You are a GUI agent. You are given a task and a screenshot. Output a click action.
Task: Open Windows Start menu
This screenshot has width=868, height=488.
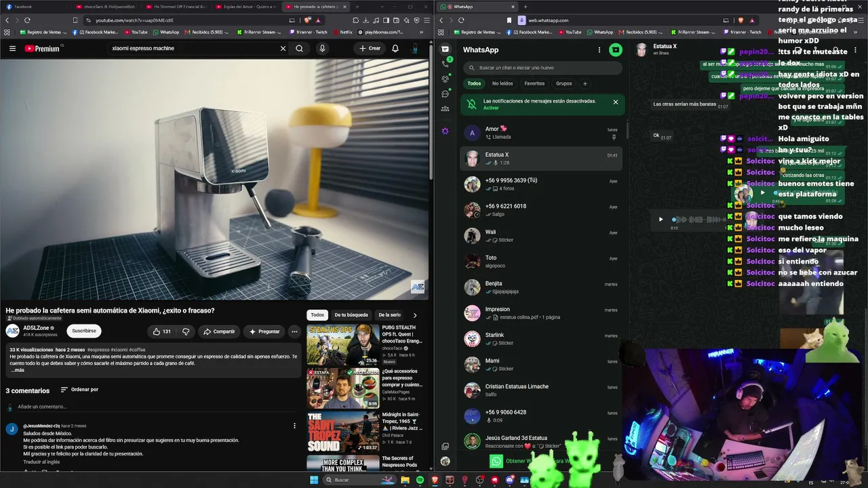click(314, 480)
